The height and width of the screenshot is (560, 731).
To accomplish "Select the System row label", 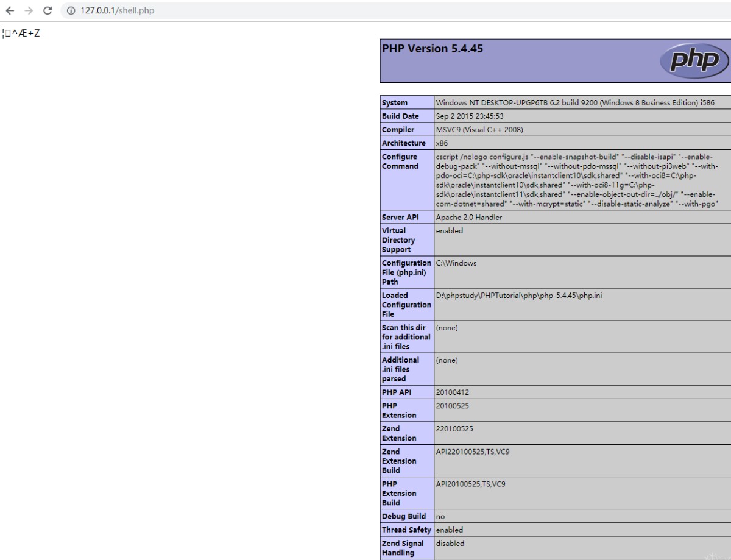I will tap(395, 102).
